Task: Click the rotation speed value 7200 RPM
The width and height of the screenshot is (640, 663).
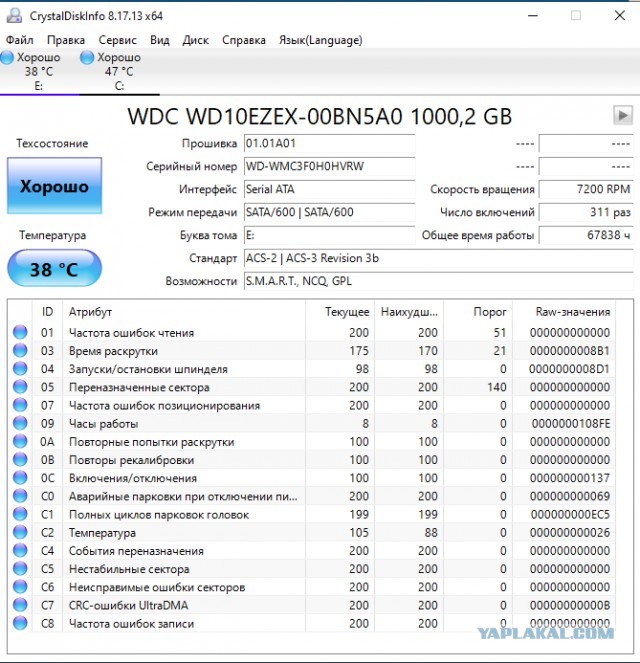Action: (586, 189)
